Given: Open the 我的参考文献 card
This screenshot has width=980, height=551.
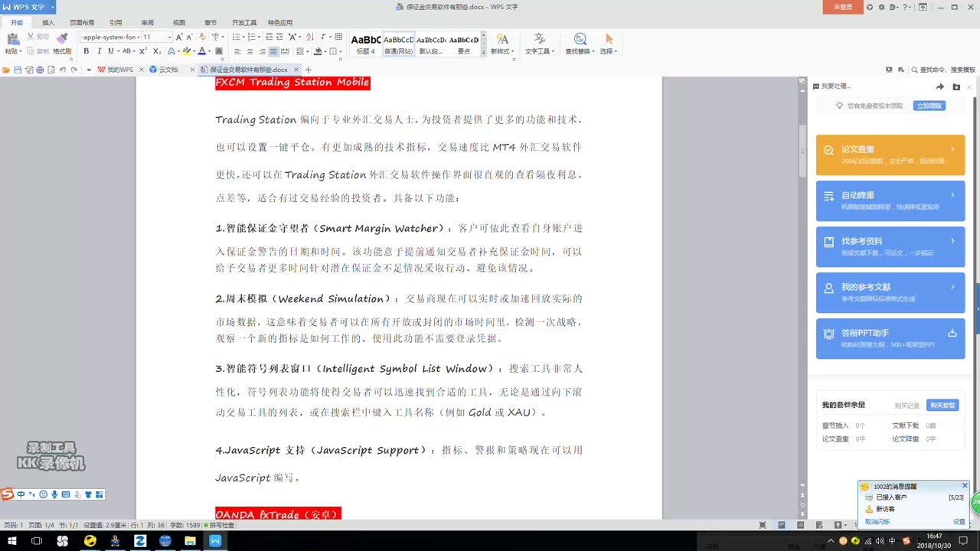Looking at the screenshot, I should coord(890,292).
